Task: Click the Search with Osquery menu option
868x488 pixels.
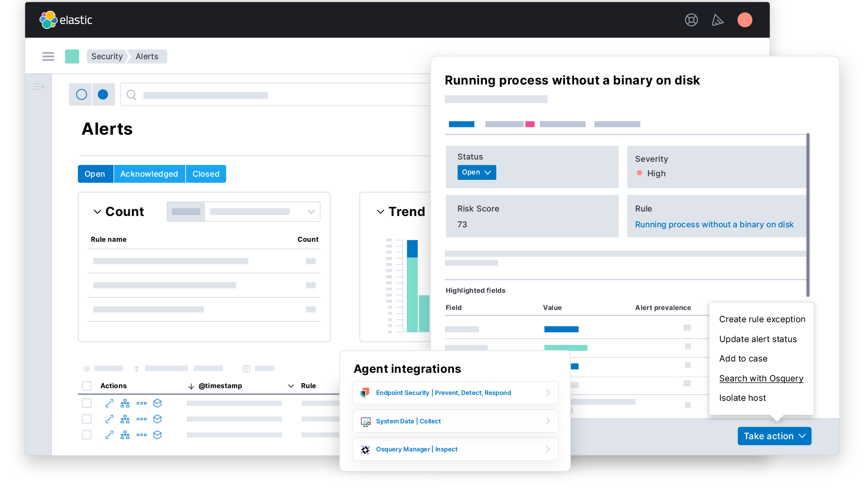Action: [761, 378]
